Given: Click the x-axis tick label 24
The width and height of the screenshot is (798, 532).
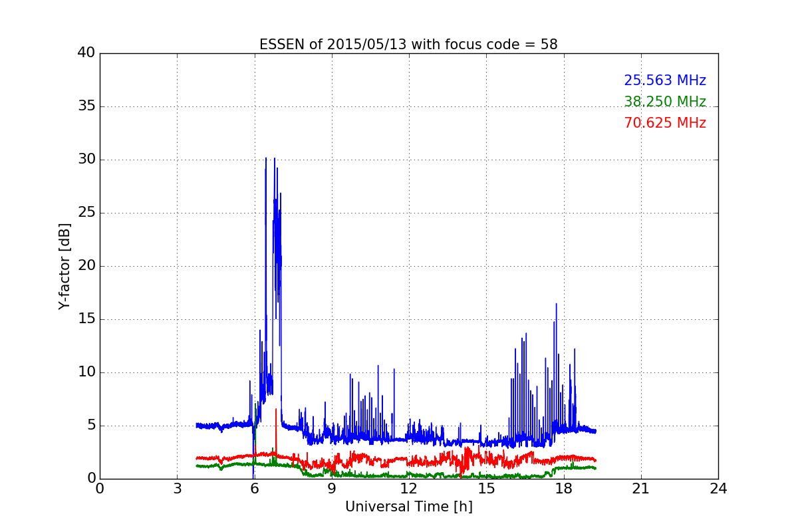Looking at the screenshot, I should click(718, 489).
